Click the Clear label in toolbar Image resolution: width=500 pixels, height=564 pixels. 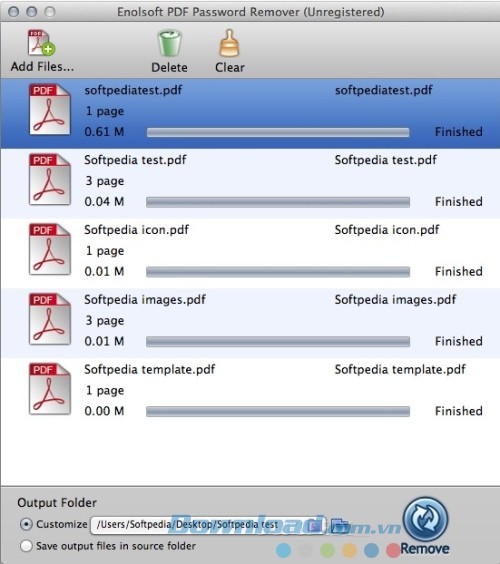pos(230,67)
